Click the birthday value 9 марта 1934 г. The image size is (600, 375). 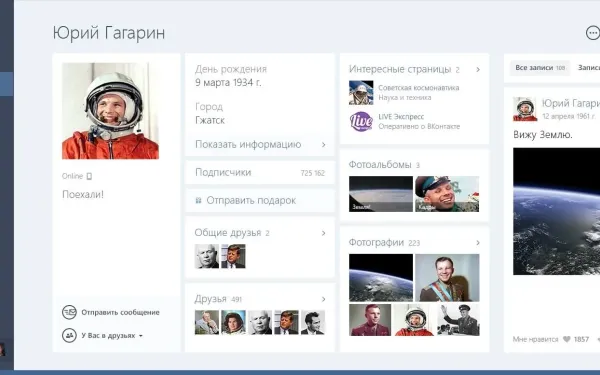pyautogui.click(x=228, y=83)
